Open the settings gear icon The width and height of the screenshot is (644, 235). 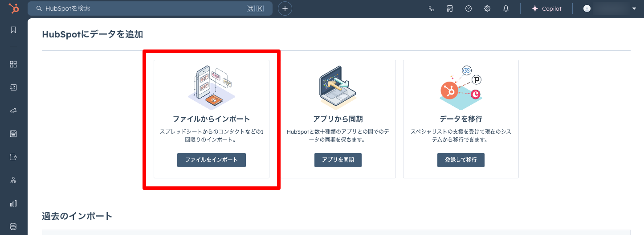[487, 8]
